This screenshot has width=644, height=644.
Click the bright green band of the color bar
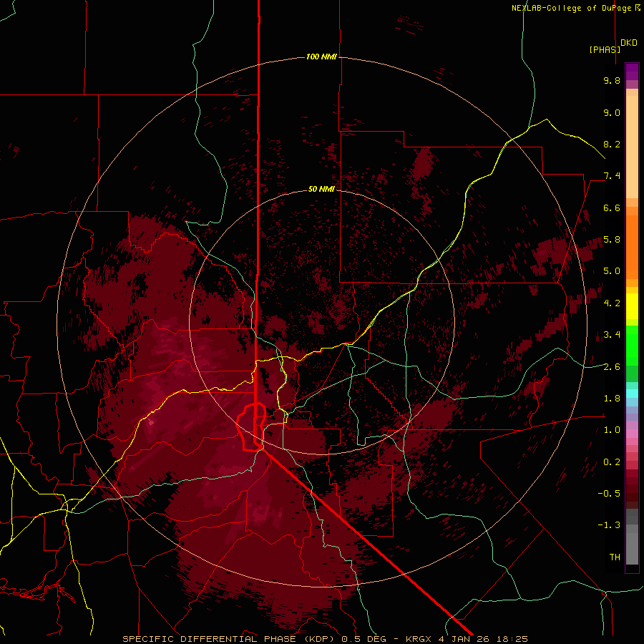tap(632, 345)
